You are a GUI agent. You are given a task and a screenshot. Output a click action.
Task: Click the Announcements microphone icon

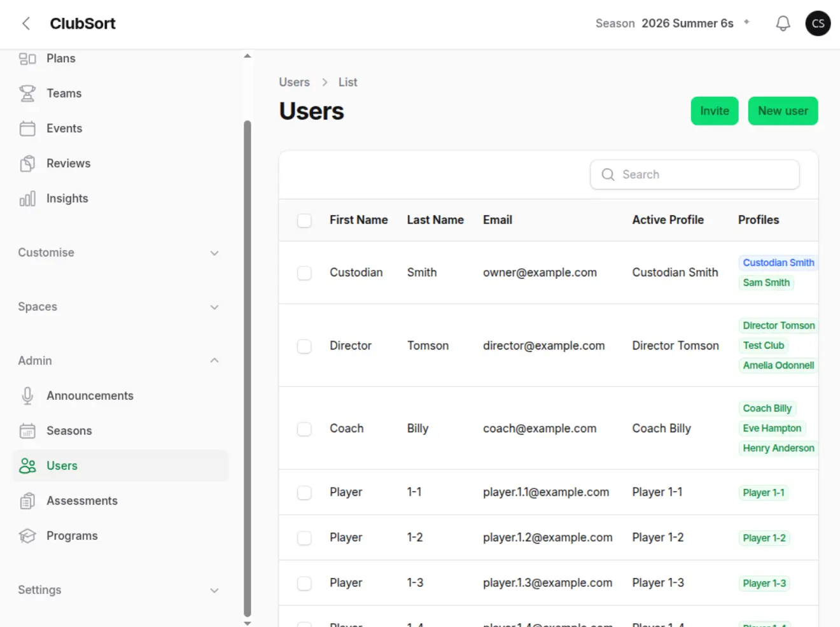[x=27, y=396]
